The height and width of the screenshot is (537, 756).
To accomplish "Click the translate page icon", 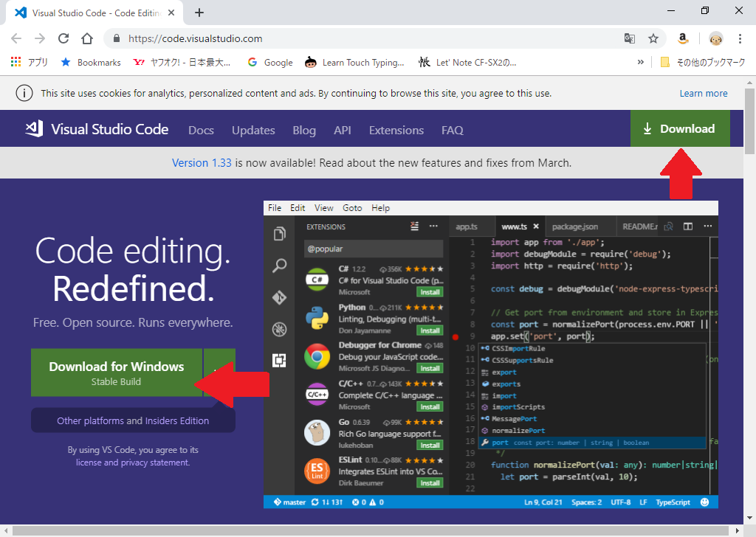I will click(630, 38).
